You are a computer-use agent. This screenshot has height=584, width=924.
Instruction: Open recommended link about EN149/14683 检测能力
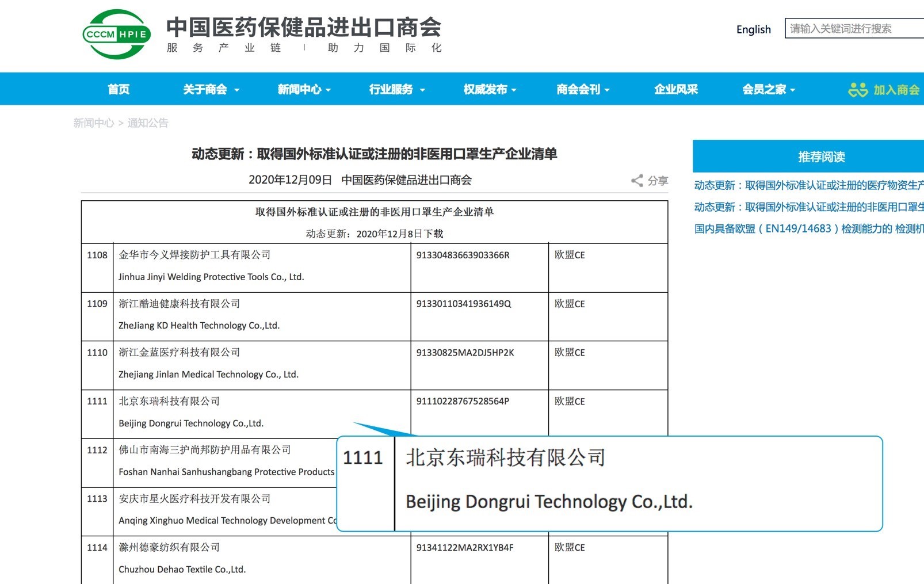click(808, 229)
